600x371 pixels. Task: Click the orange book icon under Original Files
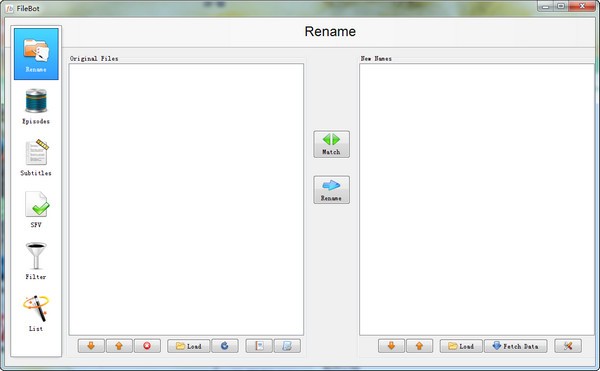(x=259, y=346)
